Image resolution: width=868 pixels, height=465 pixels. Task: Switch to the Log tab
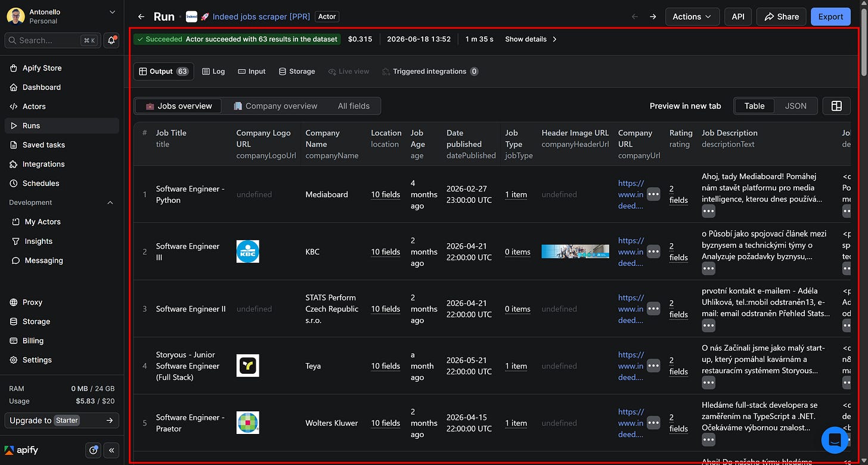point(213,72)
